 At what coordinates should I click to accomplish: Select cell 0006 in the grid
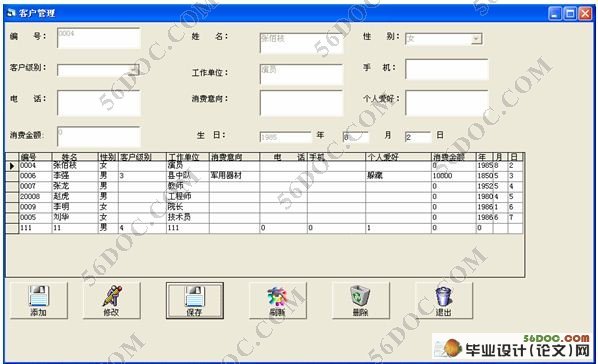tap(35, 176)
